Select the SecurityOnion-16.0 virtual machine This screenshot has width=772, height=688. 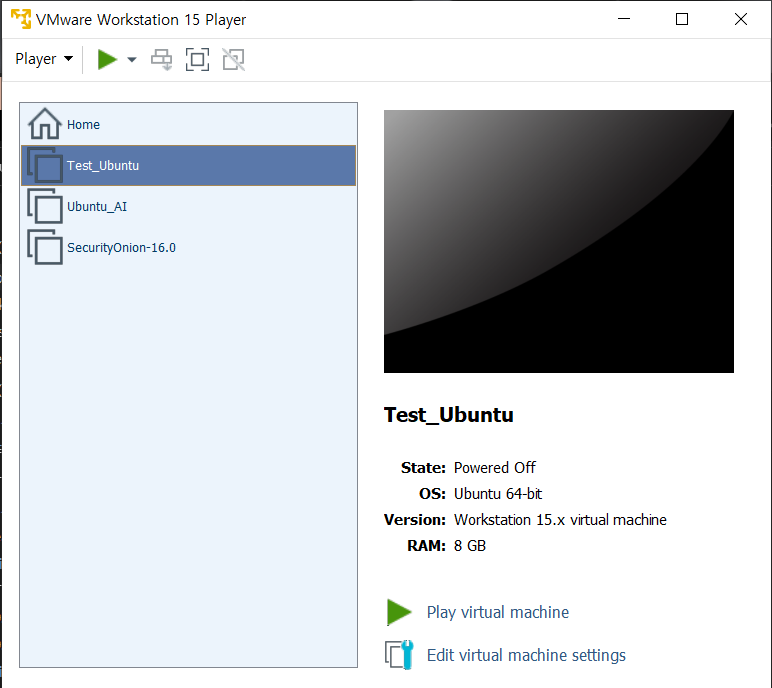(189, 247)
